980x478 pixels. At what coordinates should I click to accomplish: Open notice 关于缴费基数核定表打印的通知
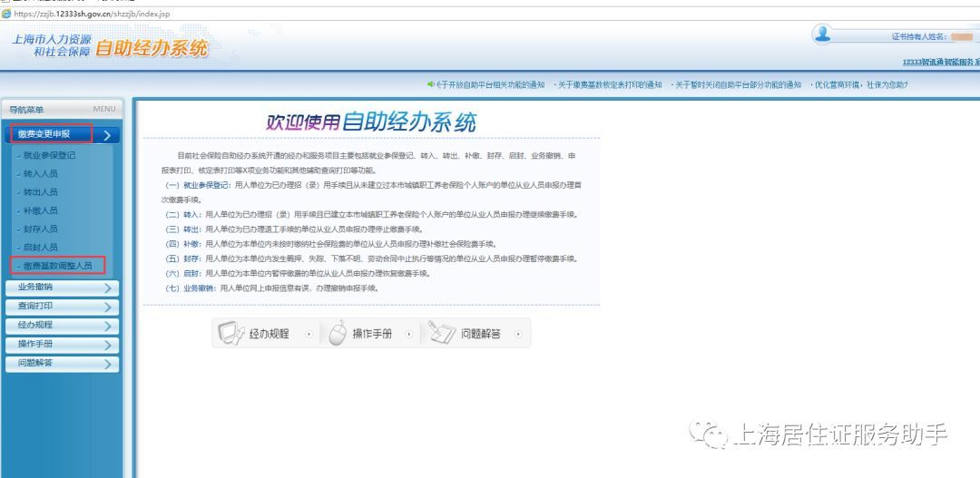pos(610,85)
